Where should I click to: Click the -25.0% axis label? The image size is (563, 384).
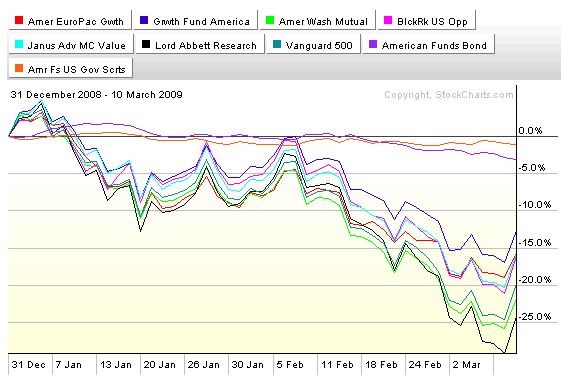[534, 316]
